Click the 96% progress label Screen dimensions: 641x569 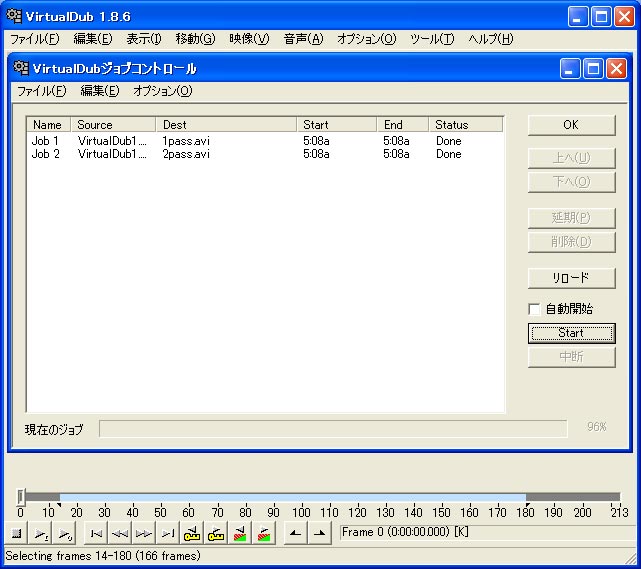tap(596, 427)
